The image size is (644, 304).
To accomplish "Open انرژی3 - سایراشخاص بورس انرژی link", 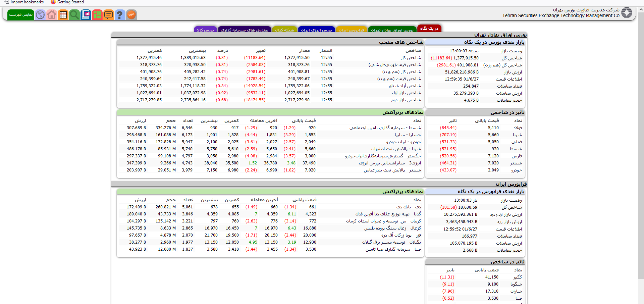I will [x=390, y=163].
